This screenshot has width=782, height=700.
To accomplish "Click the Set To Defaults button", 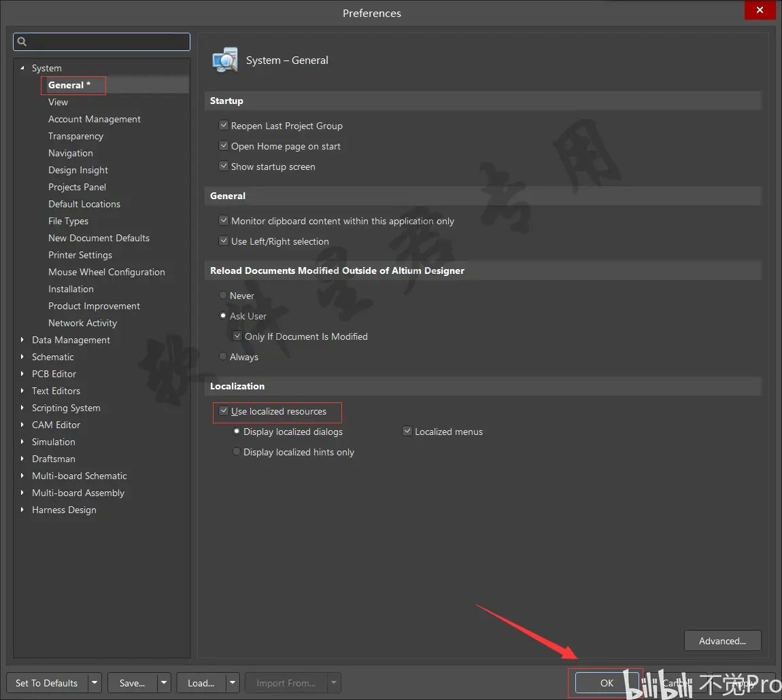I will pyautogui.click(x=47, y=682).
